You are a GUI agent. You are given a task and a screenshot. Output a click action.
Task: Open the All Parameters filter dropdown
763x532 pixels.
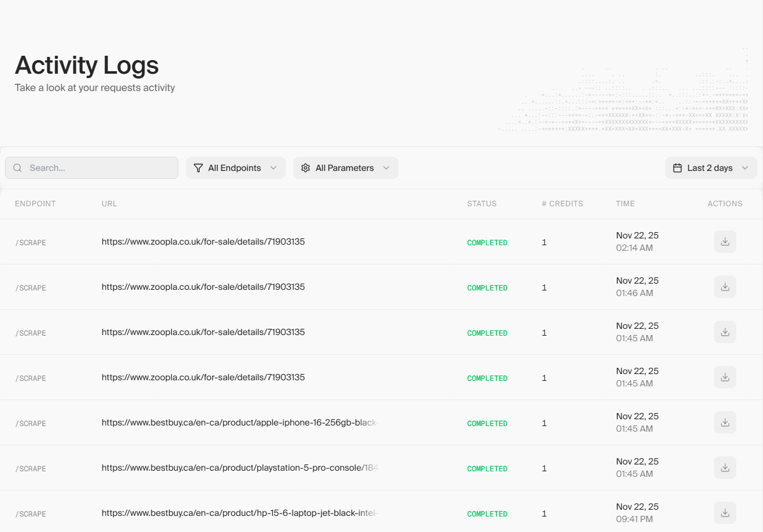pyautogui.click(x=345, y=167)
